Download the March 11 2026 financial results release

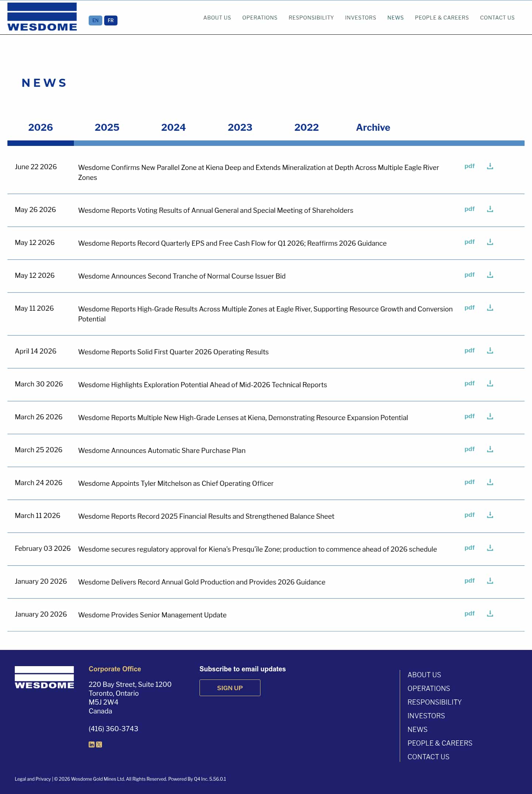tap(490, 515)
